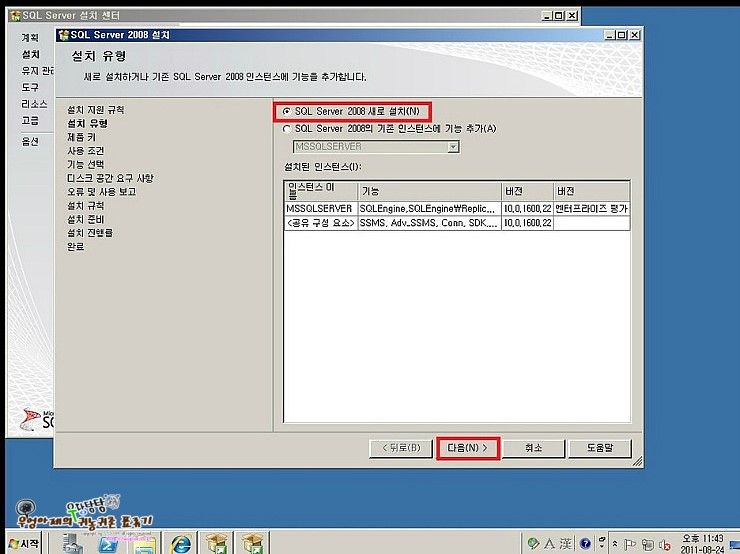Select the 사용 조건 step
This screenshot has height=554, width=740.
click(85, 151)
